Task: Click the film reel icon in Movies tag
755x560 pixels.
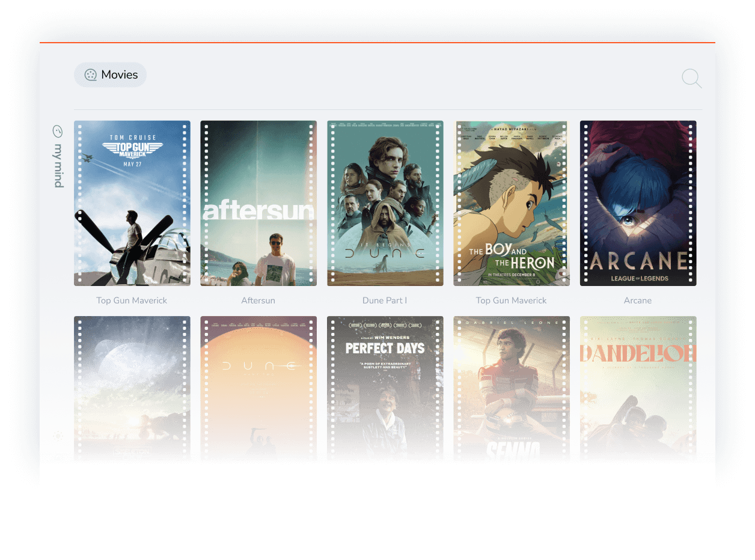Action: tap(91, 75)
